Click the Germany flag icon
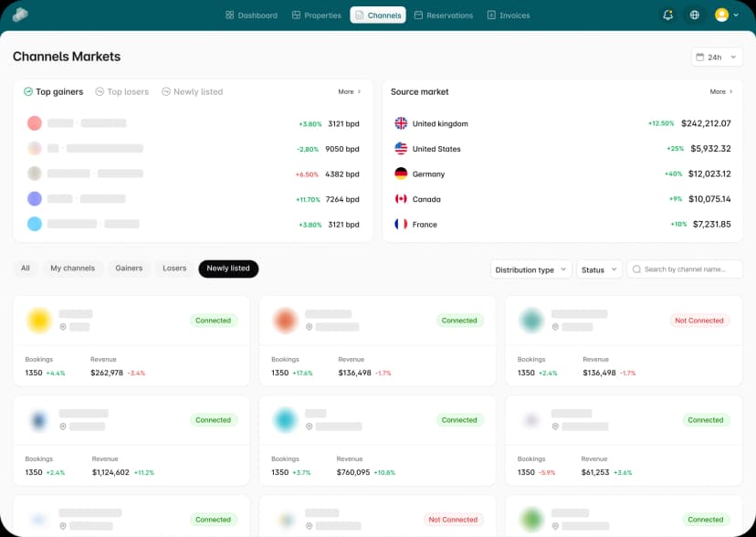This screenshot has width=756, height=537. click(401, 174)
